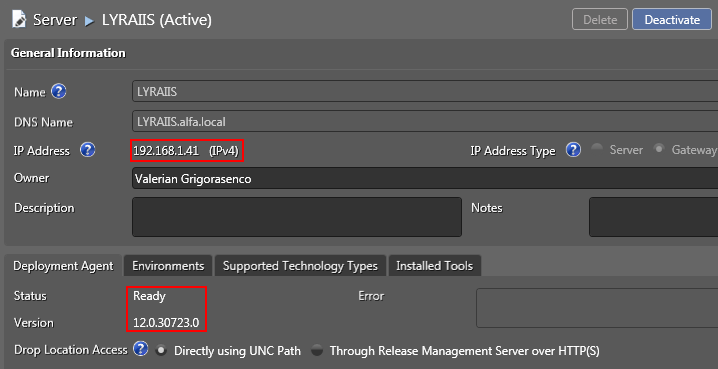Open help icon beside IP Address label

click(x=87, y=150)
